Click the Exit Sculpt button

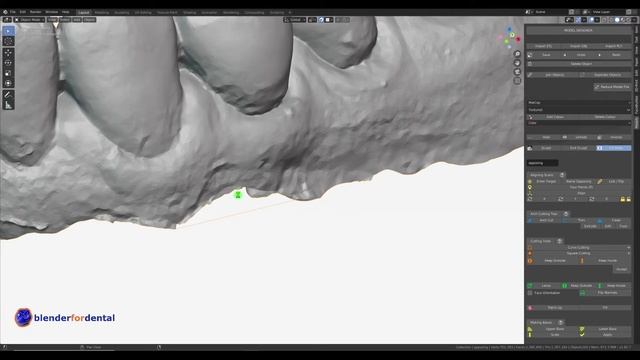coord(578,148)
